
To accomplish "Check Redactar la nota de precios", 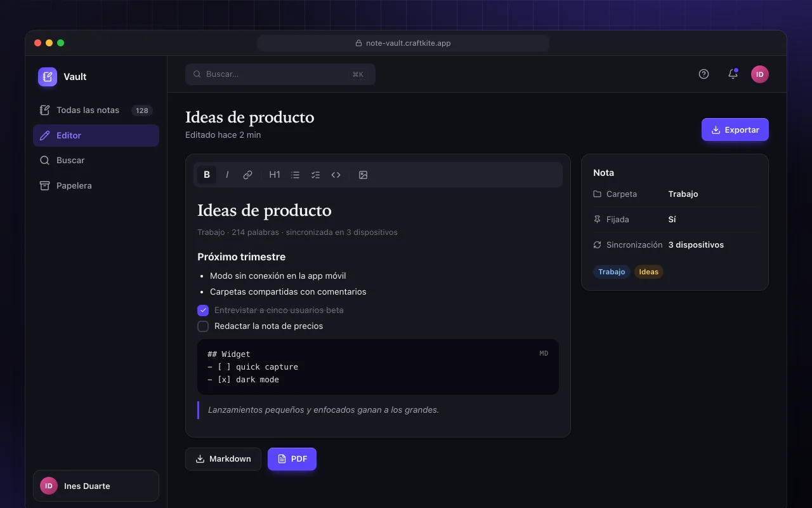I will pyautogui.click(x=203, y=326).
